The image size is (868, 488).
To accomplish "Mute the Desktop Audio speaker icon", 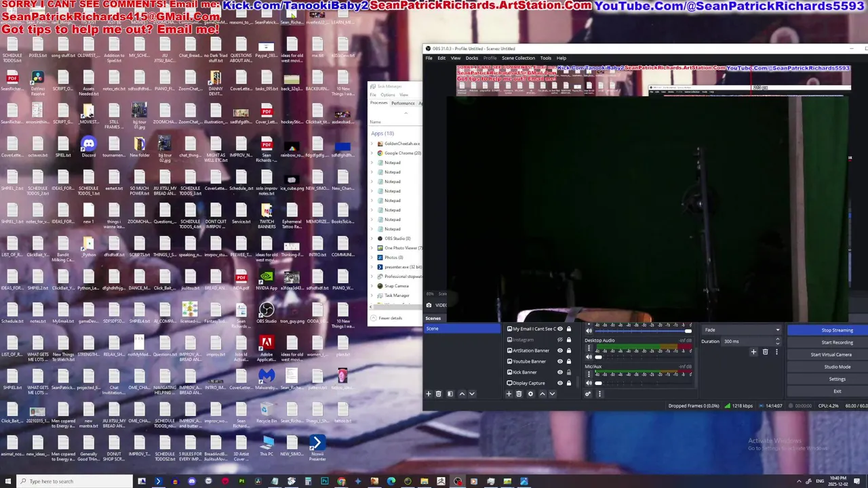I will click(x=589, y=357).
